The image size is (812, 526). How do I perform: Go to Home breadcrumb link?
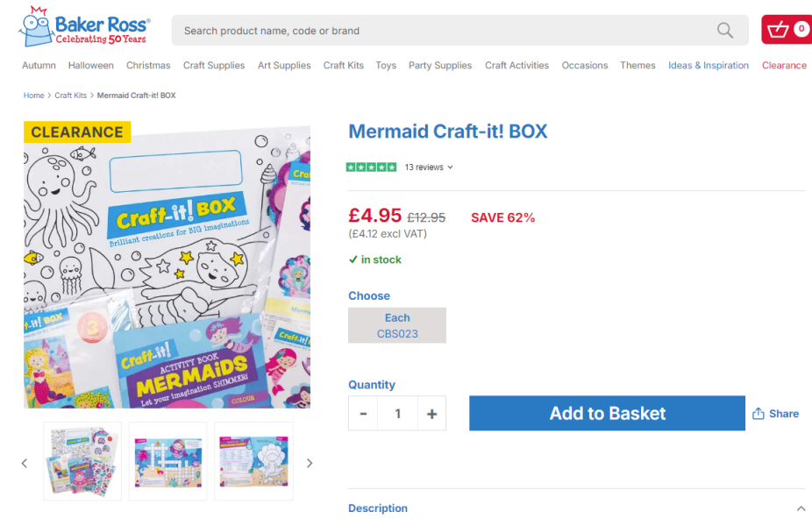[x=33, y=96]
